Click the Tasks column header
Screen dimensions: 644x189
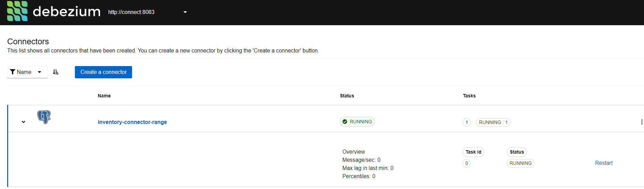pyautogui.click(x=469, y=96)
